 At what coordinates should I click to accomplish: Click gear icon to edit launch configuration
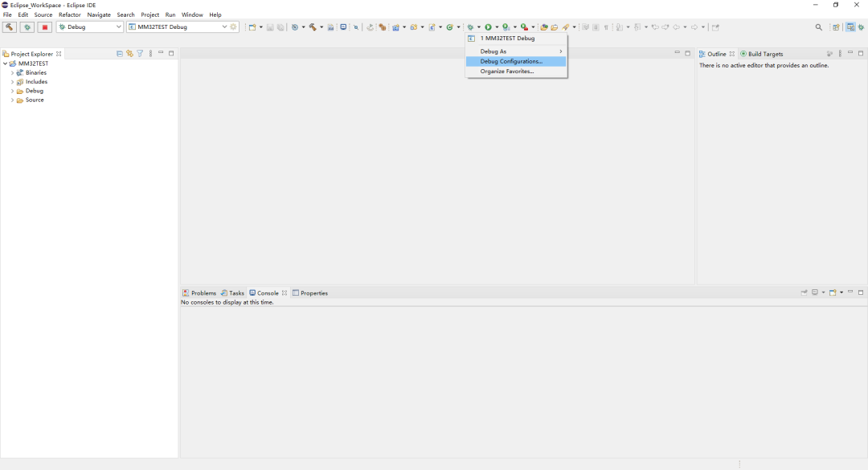234,27
